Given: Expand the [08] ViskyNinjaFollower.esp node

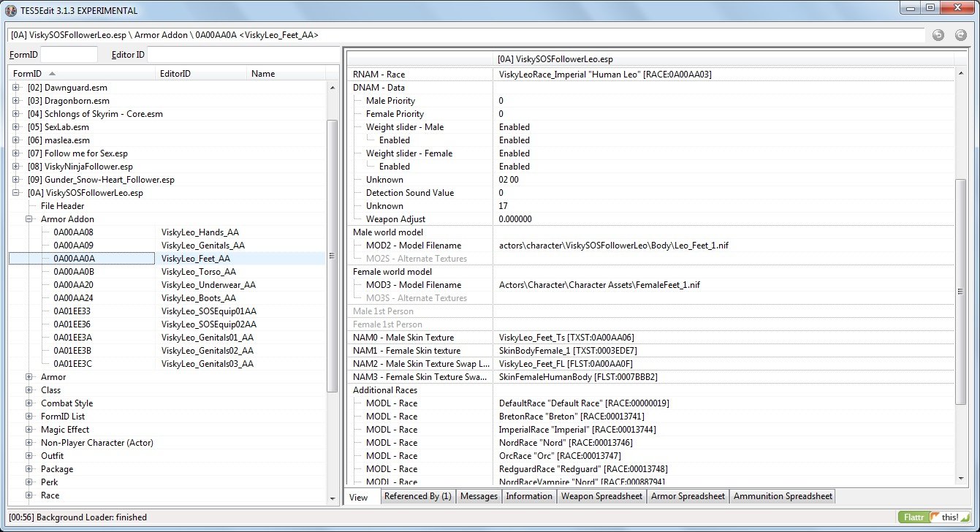Looking at the screenshot, I should (x=15, y=167).
